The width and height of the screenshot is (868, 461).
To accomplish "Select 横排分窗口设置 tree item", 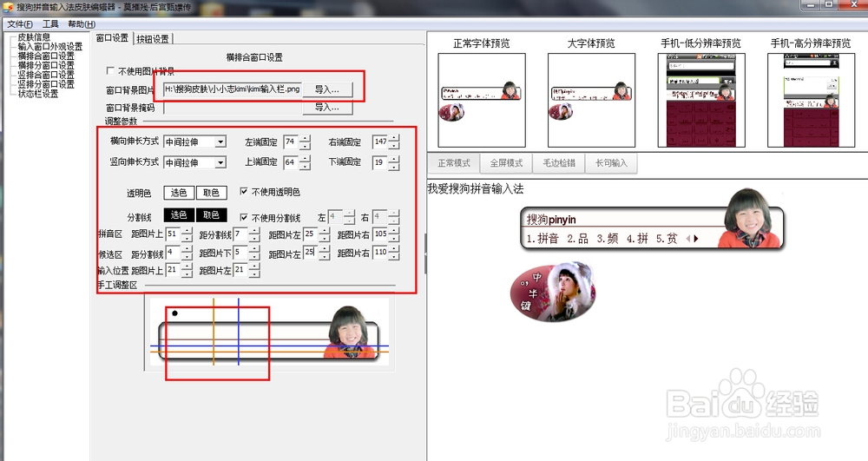I will coord(46,65).
